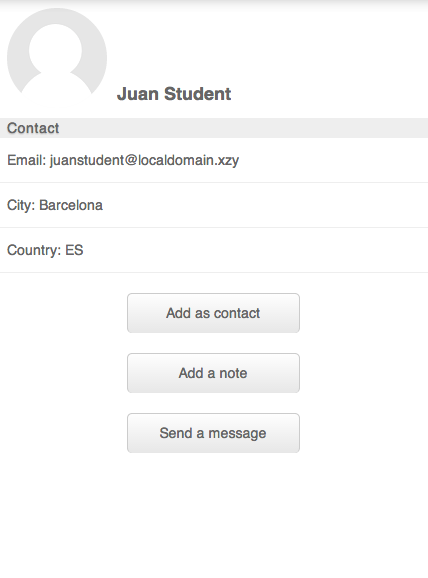Click the Juan Student name heading
The image size is (428, 578).
(x=174, y=94)
